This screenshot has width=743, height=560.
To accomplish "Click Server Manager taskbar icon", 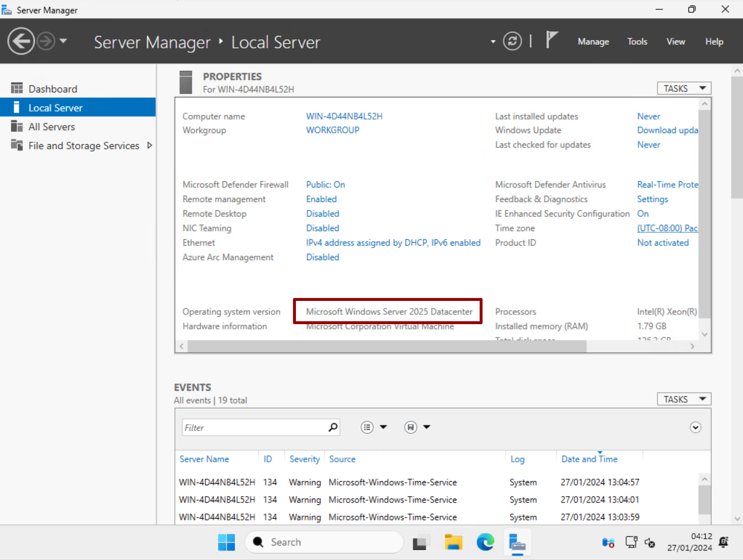I will pyautogui.click(x=517, y=543).
